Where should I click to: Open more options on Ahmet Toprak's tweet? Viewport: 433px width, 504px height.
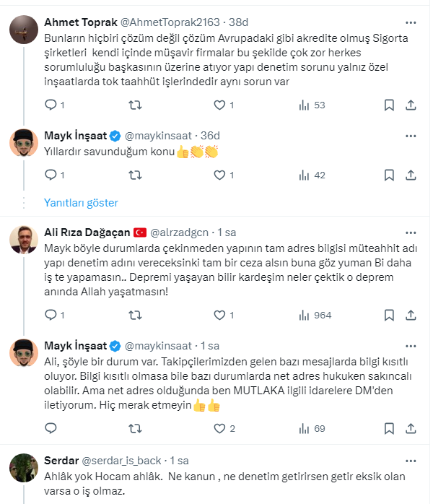pos(411,22)
